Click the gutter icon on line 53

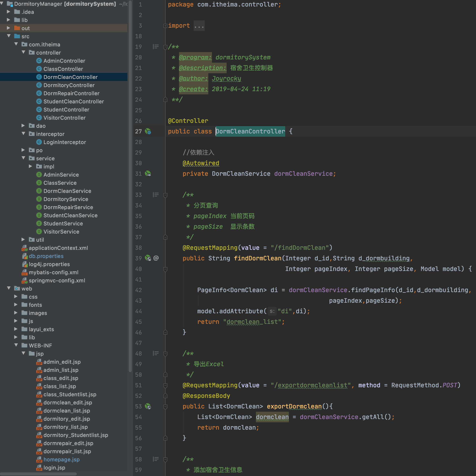[x=148, y=406]
